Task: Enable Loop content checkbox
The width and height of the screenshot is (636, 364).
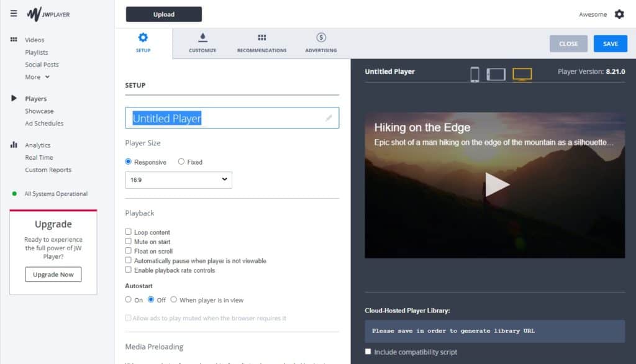Action: click(128, 232)
